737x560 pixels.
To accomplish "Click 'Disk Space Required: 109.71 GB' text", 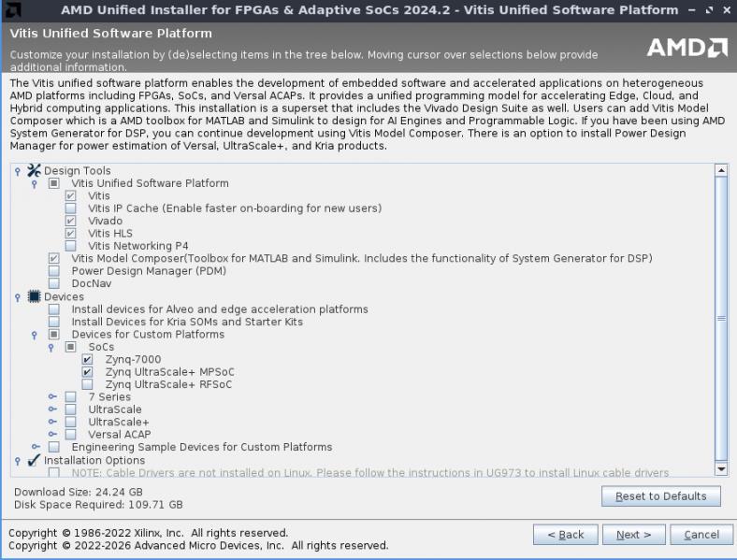I will [98, 505].
